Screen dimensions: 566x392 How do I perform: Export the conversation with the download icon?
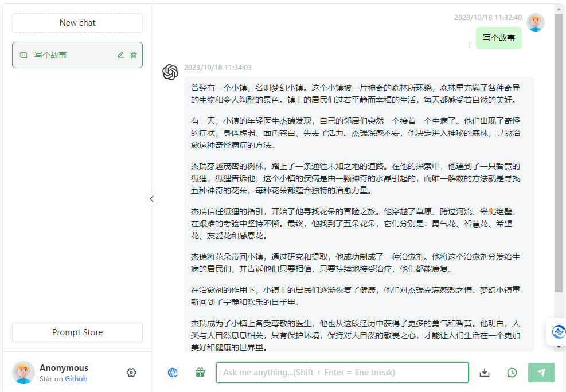point(485,373)
